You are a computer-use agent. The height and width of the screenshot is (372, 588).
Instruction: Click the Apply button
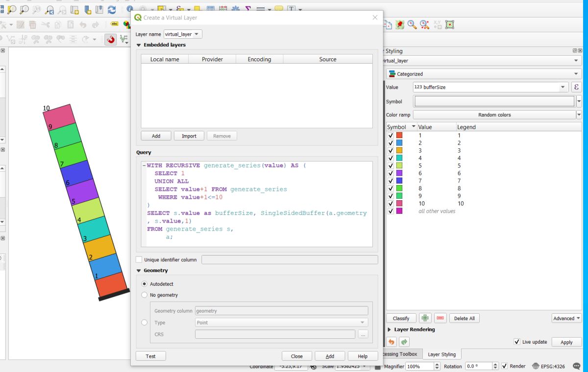point(566,342)
